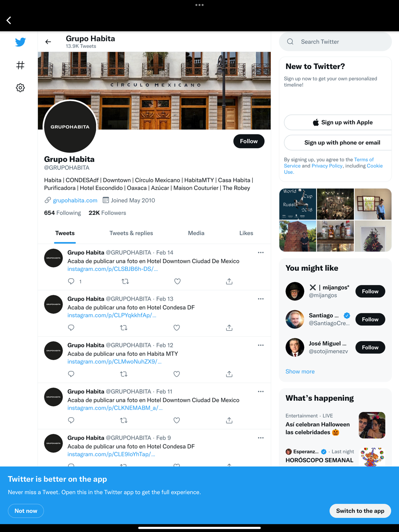Share the Feb 11 tweet

(x=229, y=420)
